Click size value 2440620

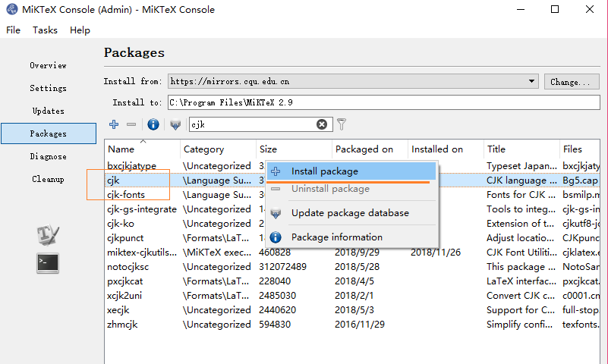[277, 310]
